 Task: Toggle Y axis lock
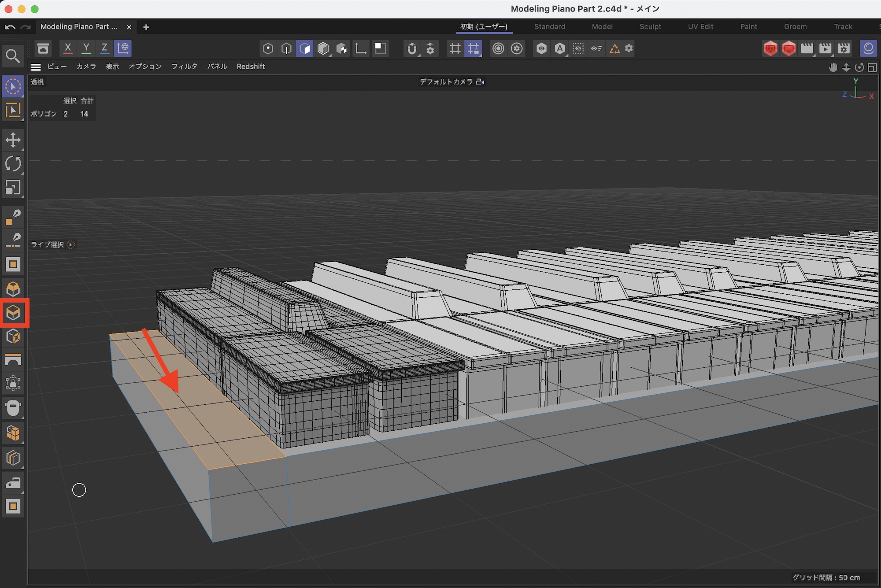click(86, 48)
